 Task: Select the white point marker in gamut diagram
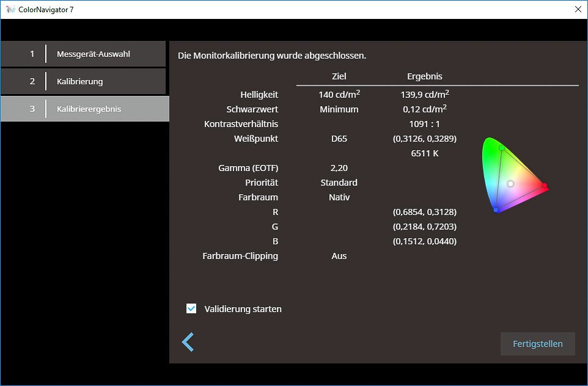click(510, 183)
